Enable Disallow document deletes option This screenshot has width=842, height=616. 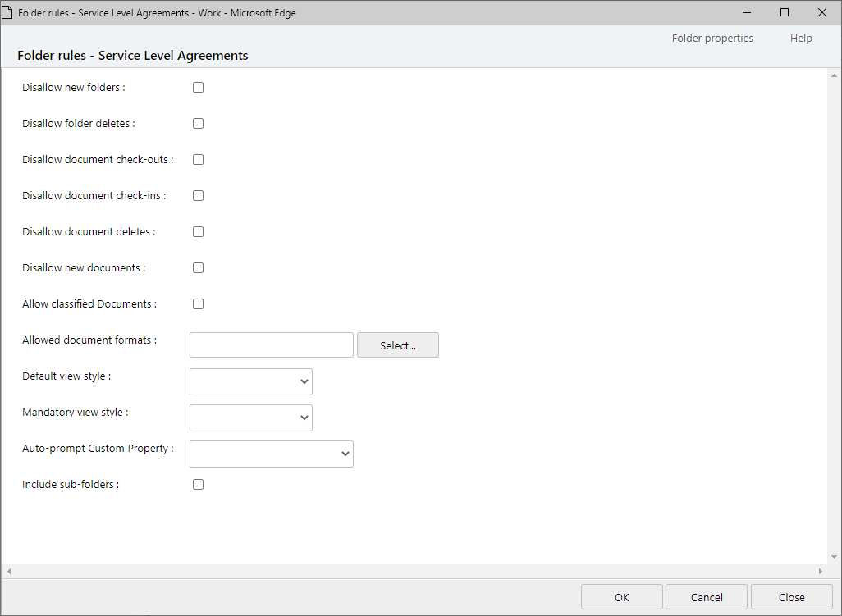(198, 232)
